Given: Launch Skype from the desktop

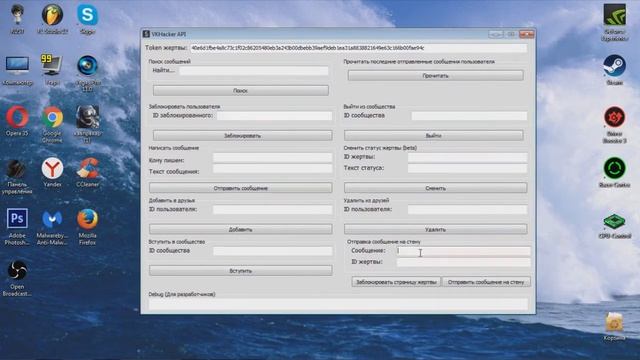Looking at the screenshot, I should tap(87, 16).
